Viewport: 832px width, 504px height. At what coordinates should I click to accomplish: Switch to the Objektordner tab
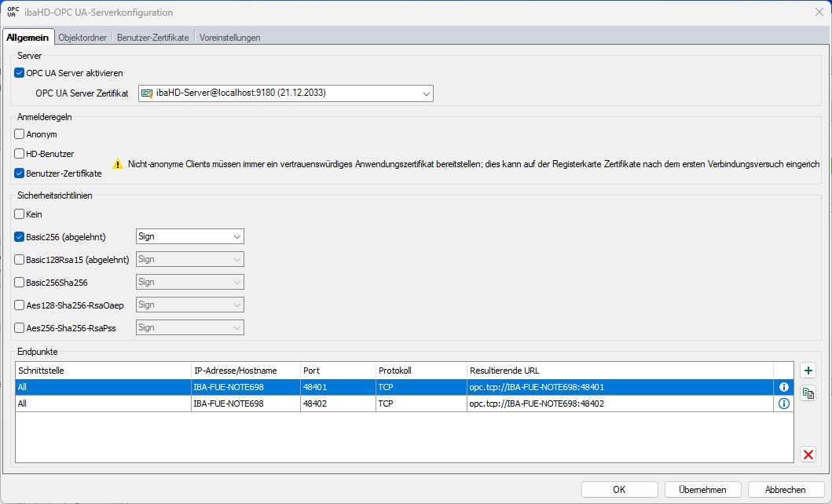(x=84, y=38)
